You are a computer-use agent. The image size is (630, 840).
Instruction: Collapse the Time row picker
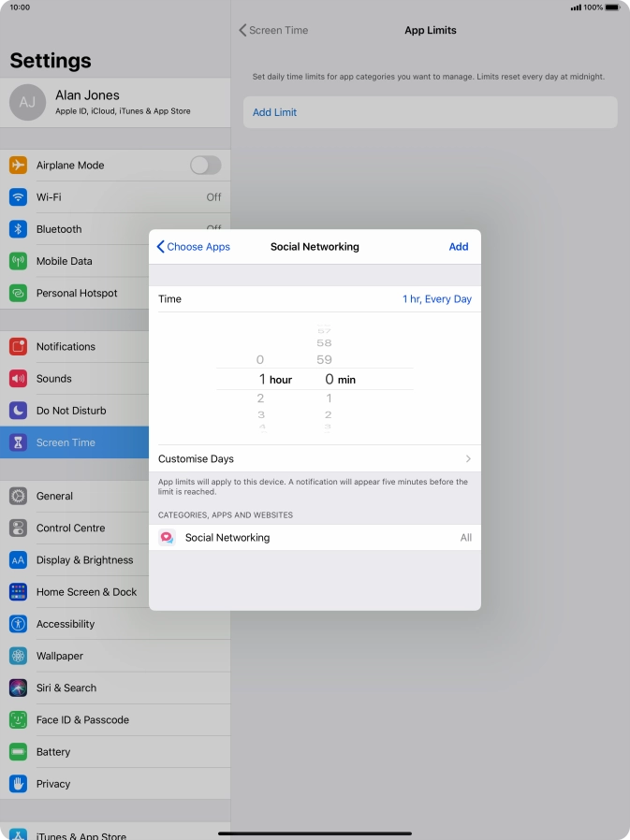315,299
